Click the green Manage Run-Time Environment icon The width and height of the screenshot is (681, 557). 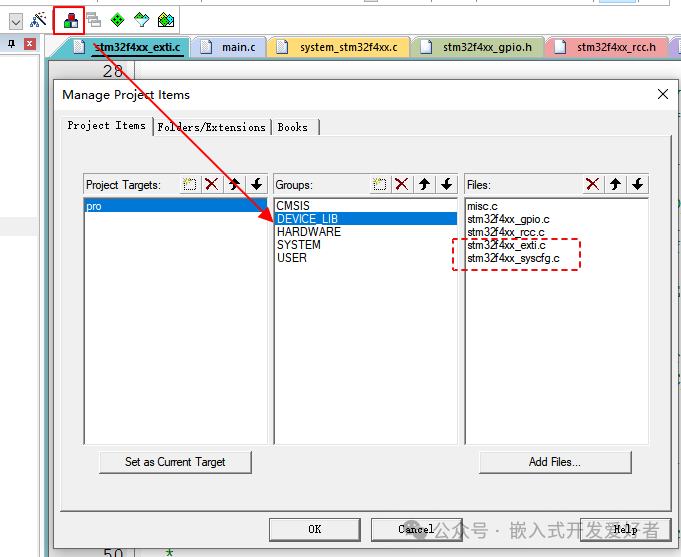pyautogui.click(x=118, y=20)
